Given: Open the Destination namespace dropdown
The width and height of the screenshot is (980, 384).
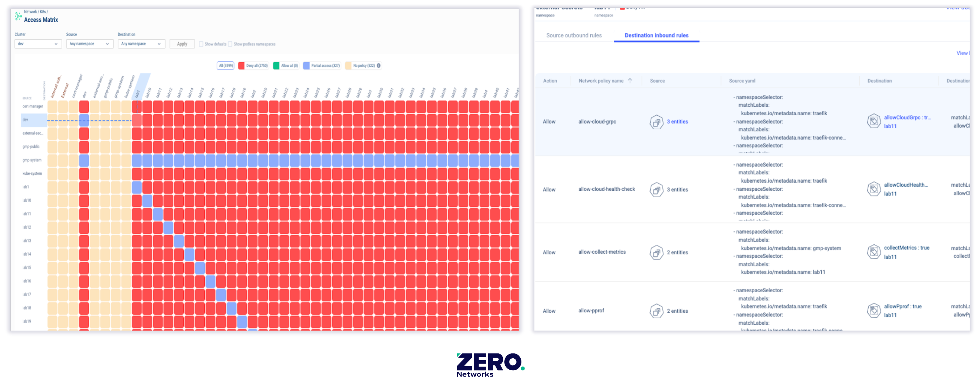Looking at the screenshot, I should pos(141,44).
